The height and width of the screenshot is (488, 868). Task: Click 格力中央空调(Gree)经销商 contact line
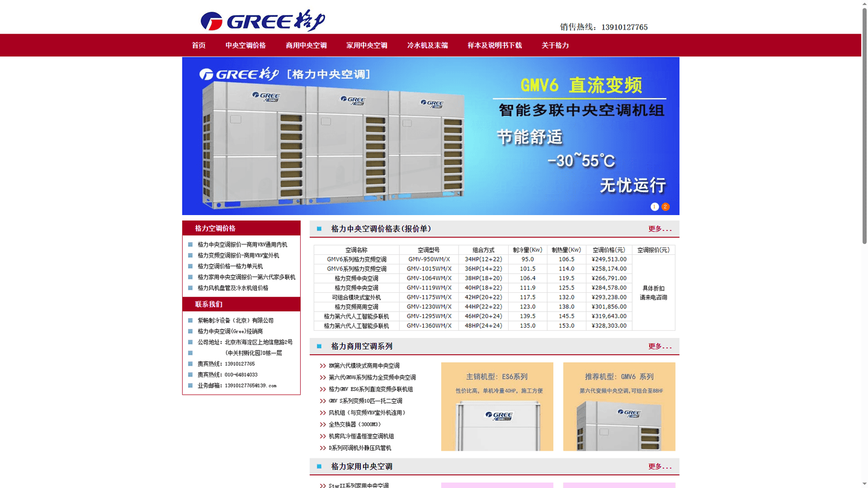tap(230, 331)
